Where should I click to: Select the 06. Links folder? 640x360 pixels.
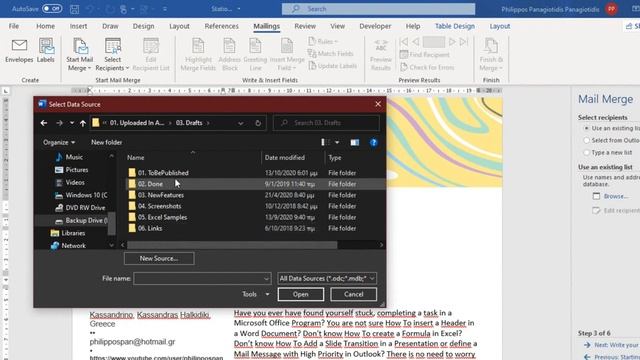(x=150, y=228)
